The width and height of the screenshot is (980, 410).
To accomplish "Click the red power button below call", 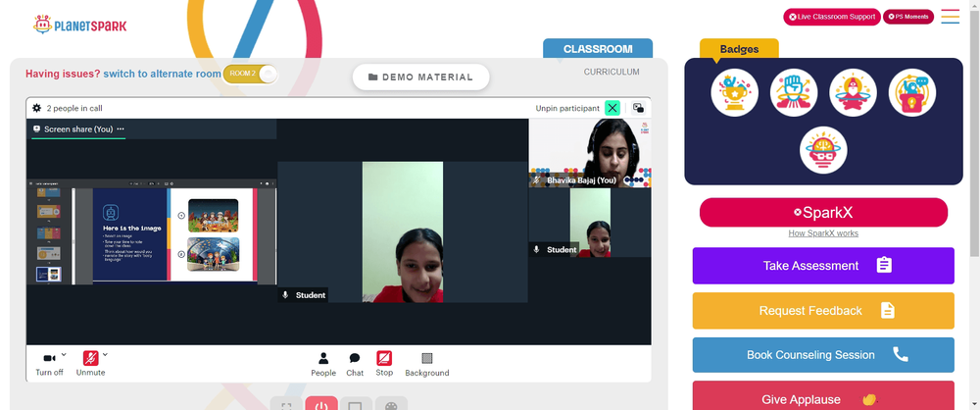I will [x=321, y=404].
